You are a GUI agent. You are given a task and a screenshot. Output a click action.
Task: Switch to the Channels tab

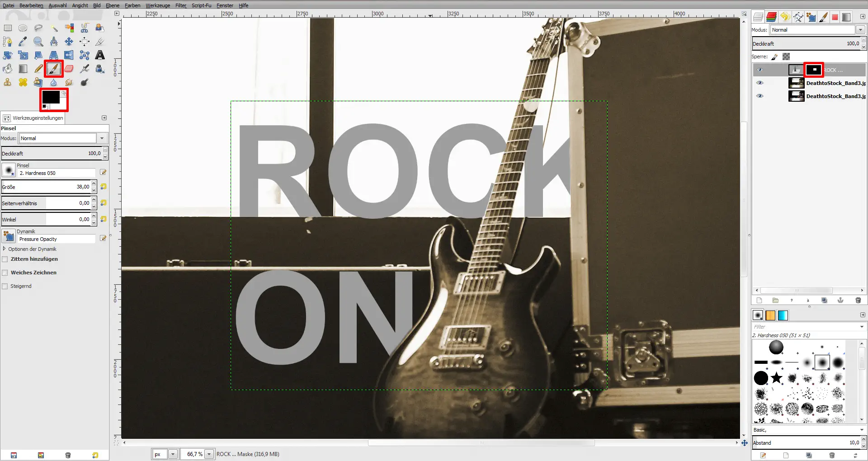[771, 17]
